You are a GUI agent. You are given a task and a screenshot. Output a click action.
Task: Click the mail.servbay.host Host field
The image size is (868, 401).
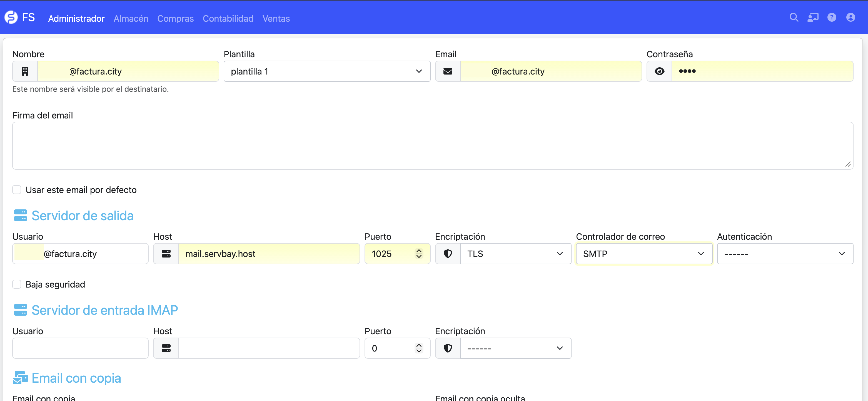point(269,254)
